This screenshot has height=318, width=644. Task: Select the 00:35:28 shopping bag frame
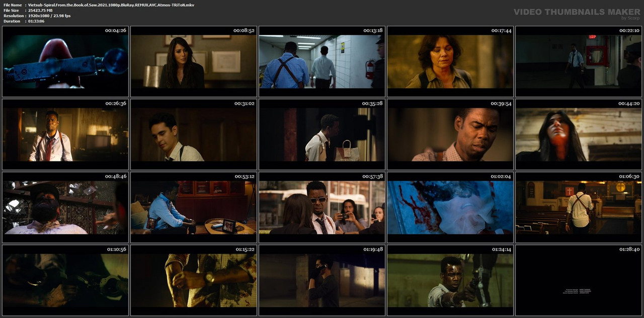click(x=322, y=134)
